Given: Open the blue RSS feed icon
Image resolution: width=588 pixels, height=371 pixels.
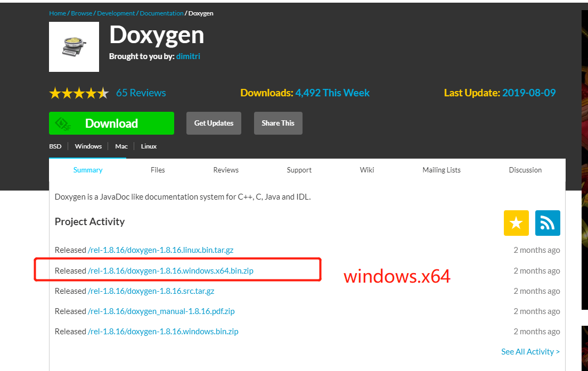Looking at the screenshot, I should pyautogui.click(x=548, y=223).
